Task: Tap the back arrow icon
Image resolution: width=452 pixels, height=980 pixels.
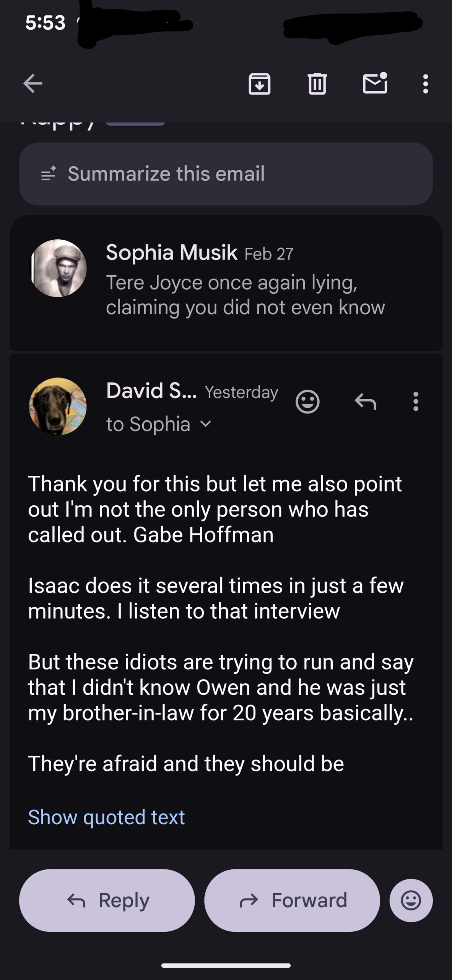Action: [33, 83]
